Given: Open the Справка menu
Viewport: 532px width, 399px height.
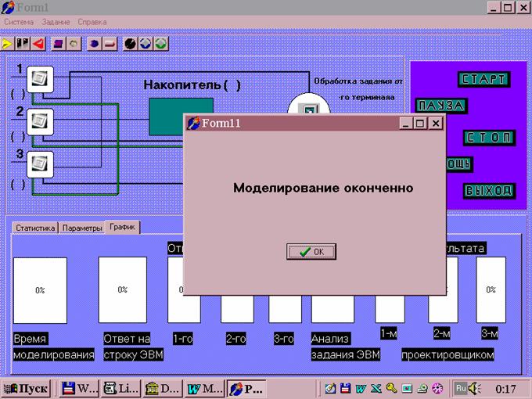Looking at the screenshot, I should pyautogui.click(x=92, y=22).
